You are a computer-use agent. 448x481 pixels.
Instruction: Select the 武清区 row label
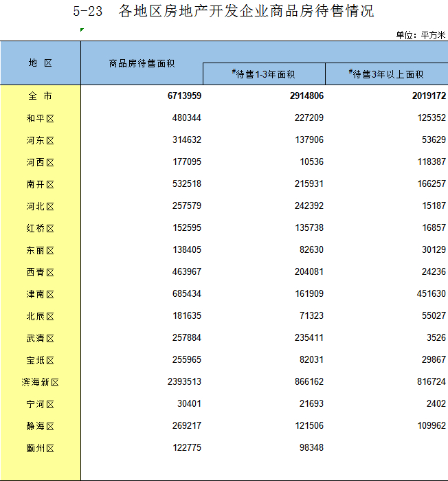click(41, 338)
